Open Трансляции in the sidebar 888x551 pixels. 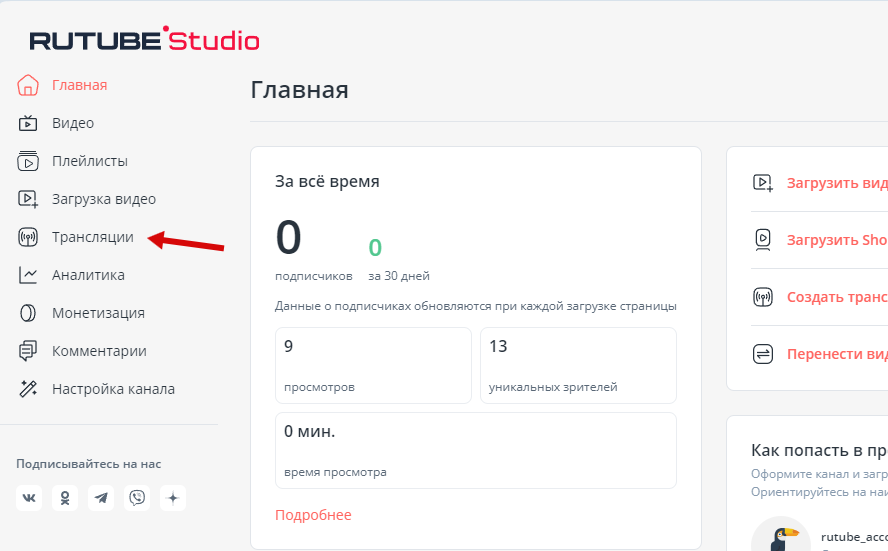tap(93, 237)
